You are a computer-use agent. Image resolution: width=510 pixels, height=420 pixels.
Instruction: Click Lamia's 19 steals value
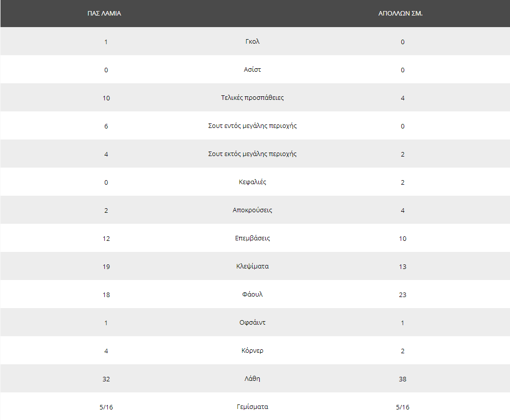tap(106, 266)
